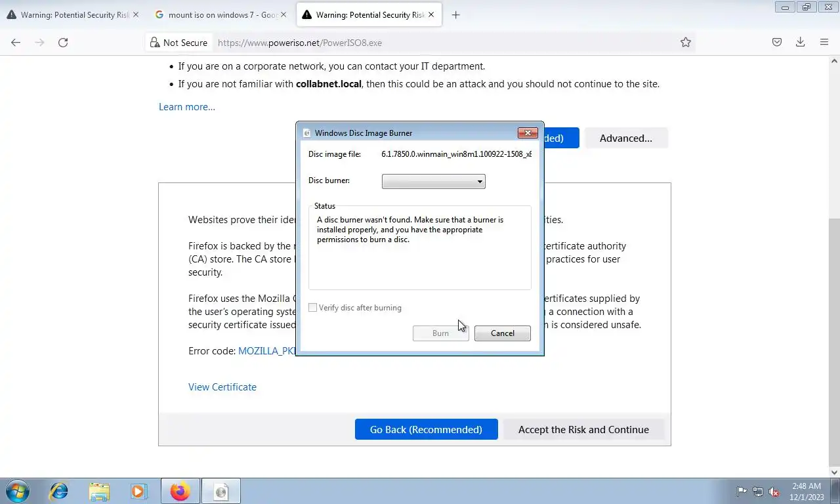
Task: Go back with the Firefox back arrow
Action: click(16, 43)
